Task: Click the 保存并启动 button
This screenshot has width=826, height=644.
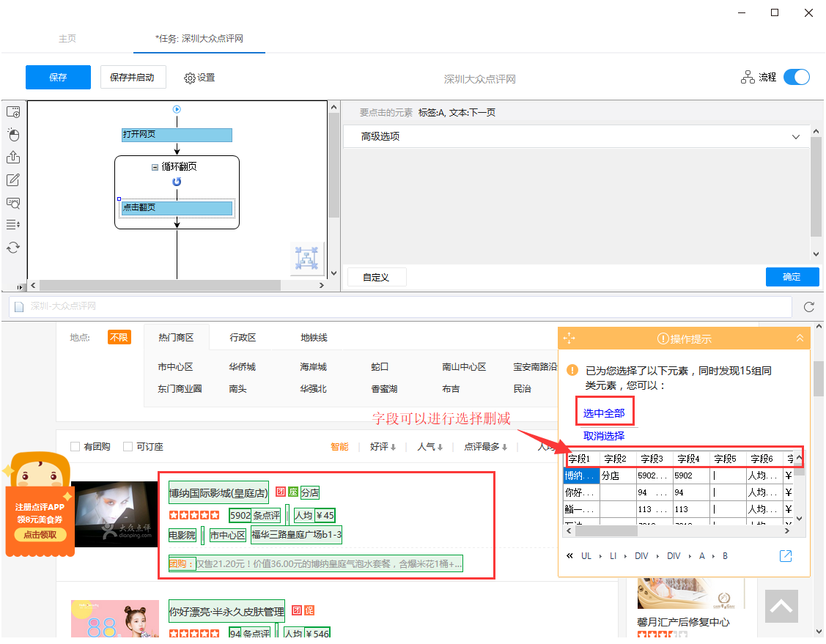Action: click(x=133, y=77)
